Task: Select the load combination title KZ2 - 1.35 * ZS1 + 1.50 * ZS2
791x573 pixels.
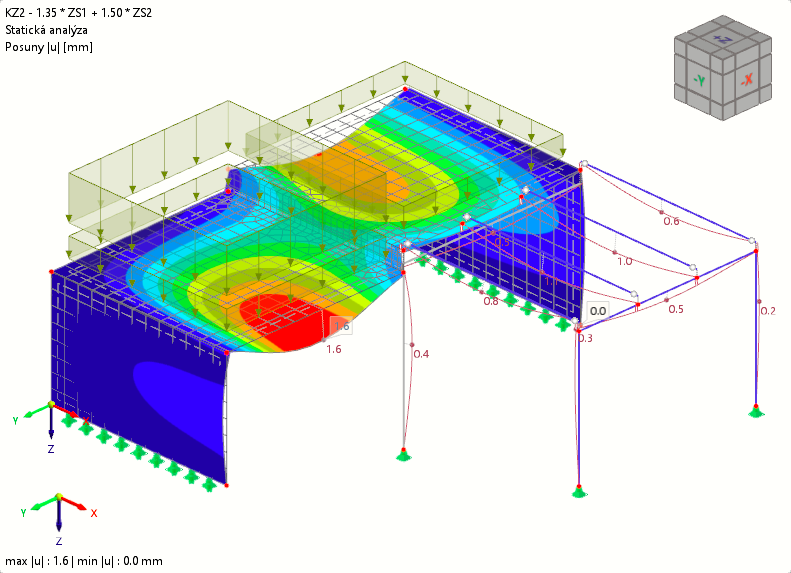Action: click(x=78, y=13)
